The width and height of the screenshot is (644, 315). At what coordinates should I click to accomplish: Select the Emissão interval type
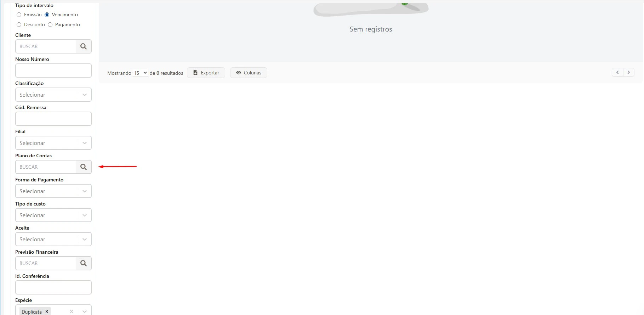[x=19, y=15]
